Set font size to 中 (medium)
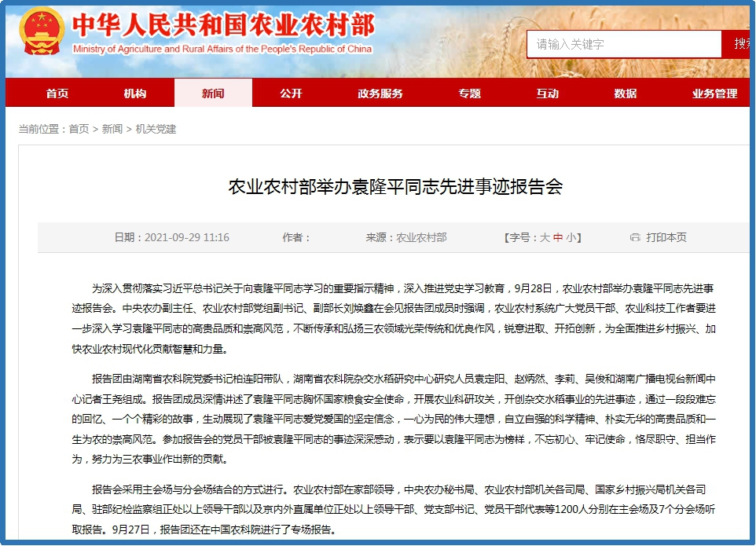 pyautogui.click(x=558, y=237)
